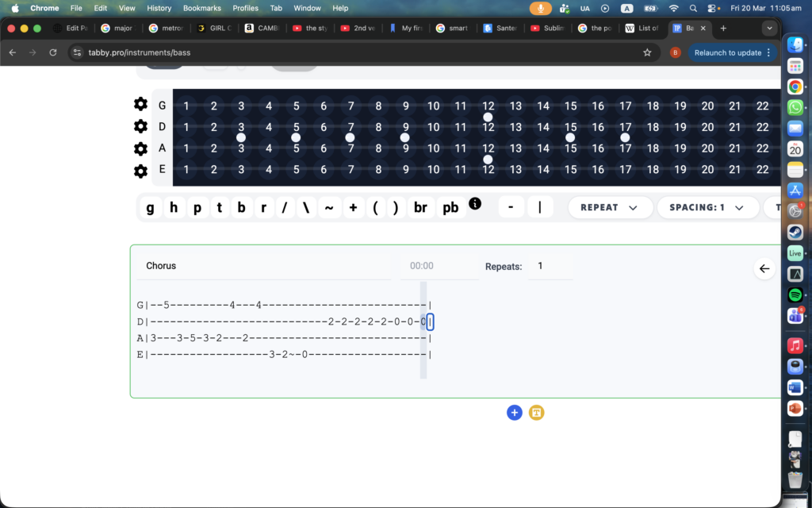Expand the REPEAT dropdown
The width and height of the screenshot is (812, 508).
[610, 207]
